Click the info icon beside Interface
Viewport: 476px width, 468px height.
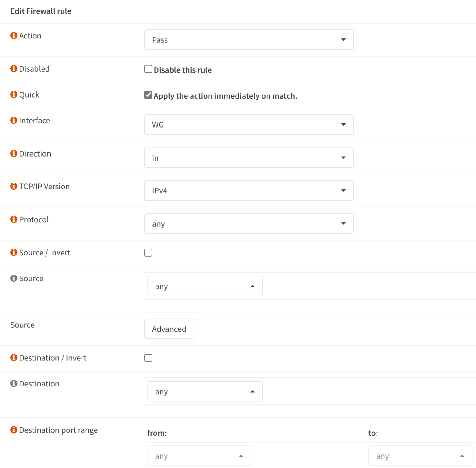point(14,120)
